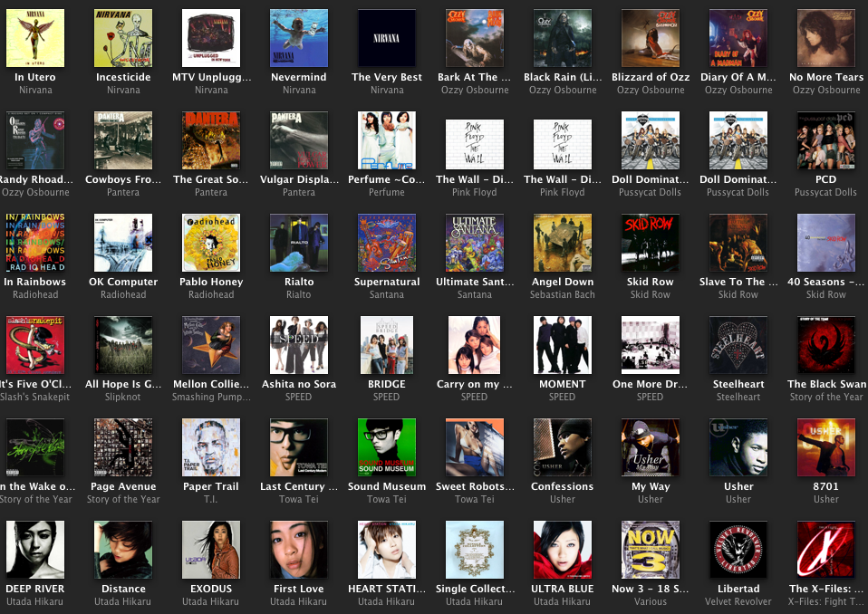
Task: Select the "X-Files: Fight T..." artist text
Action: [x=826, y=602]
